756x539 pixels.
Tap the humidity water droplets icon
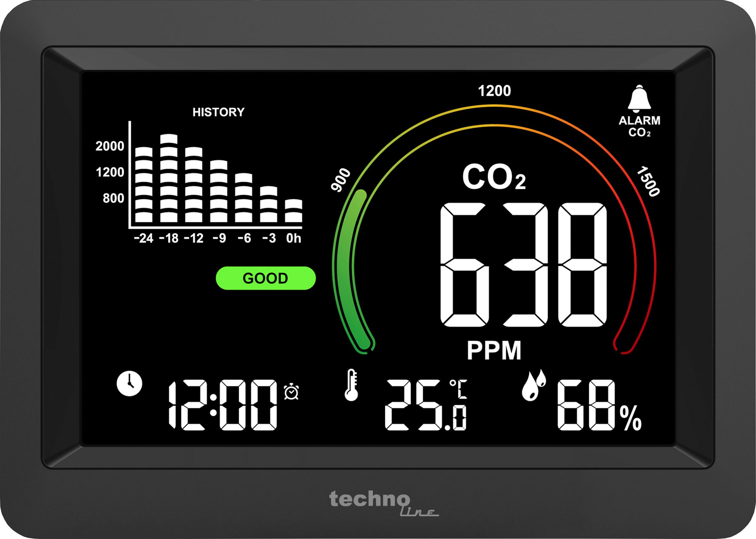point(533,385)
